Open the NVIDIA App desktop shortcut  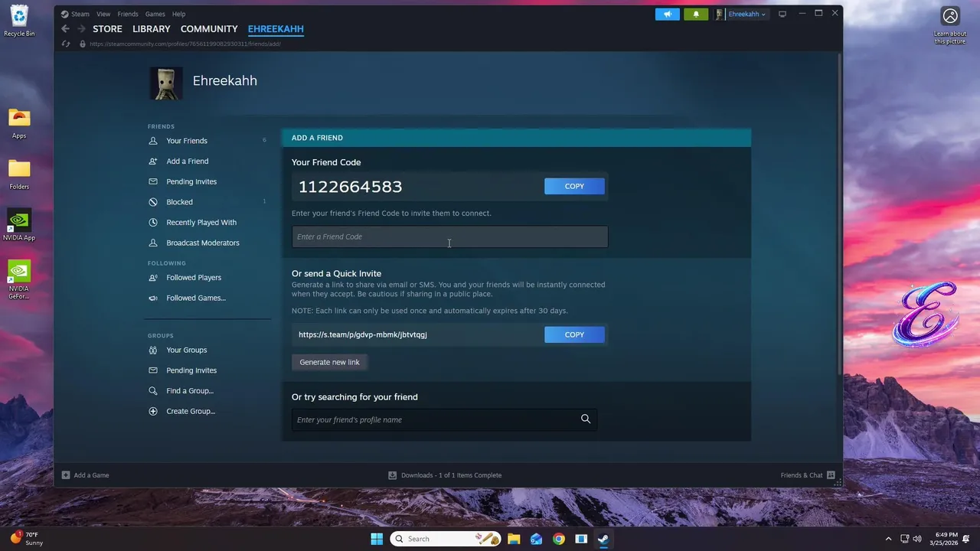point(19,224)
